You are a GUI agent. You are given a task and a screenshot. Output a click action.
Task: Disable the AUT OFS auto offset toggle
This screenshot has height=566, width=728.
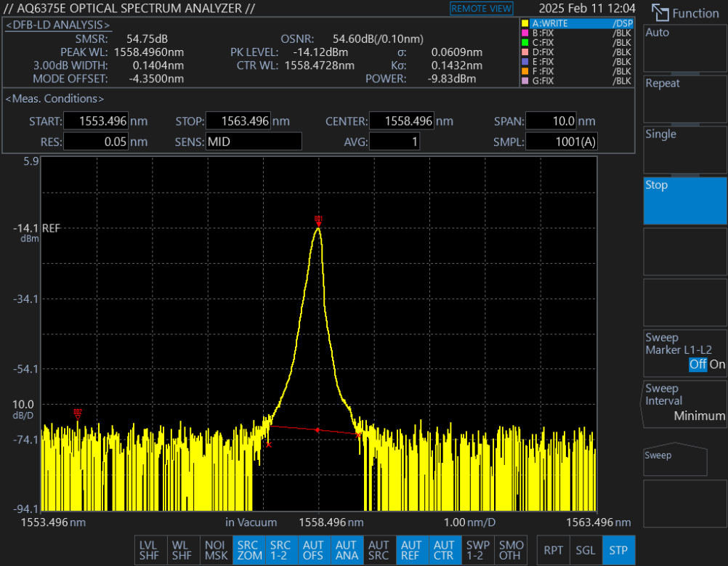click(313, 551)
